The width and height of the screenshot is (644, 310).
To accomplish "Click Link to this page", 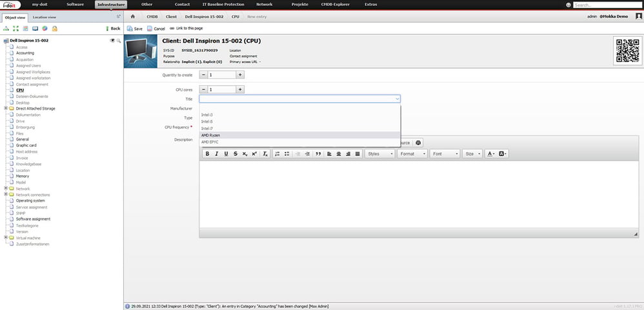I will pyautogui.click(x=186, y=28).
